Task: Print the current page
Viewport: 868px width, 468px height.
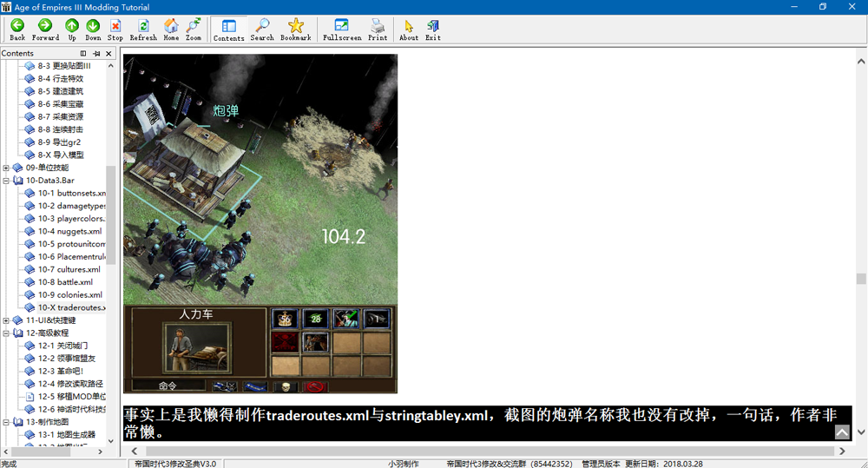Action: coord(378,30)
